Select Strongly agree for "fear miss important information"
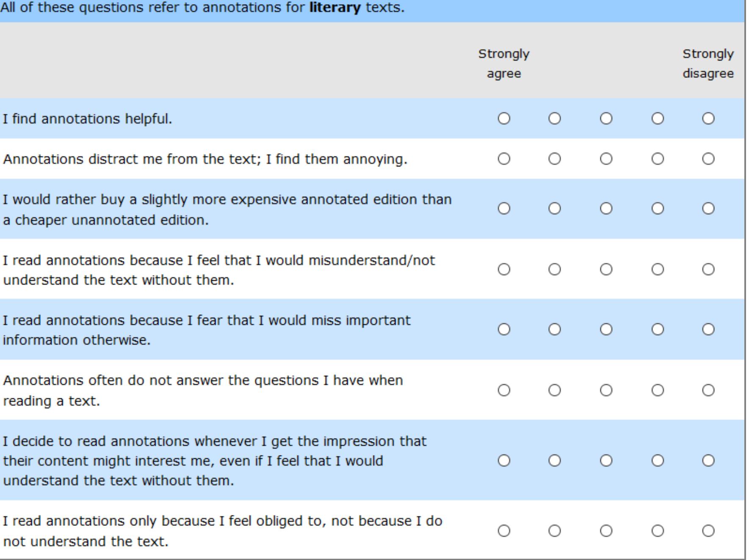Screen dimensions: 749x560 [504, 329]
